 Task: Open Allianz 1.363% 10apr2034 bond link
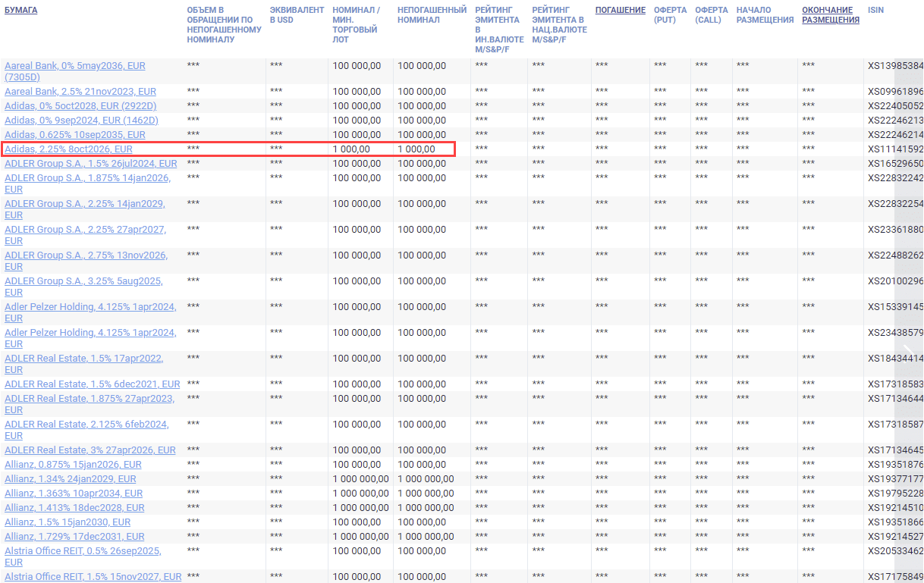[74, 494]
